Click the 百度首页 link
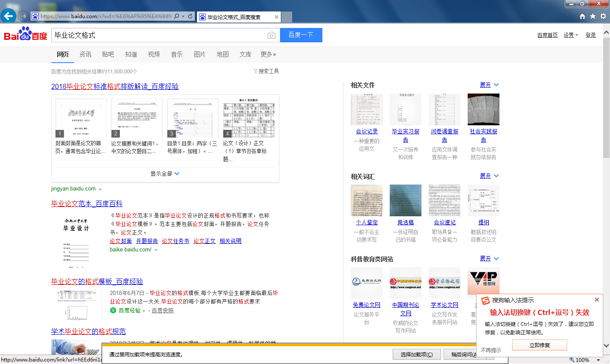The width and height of the screenshot is (610, 364). (547, 35)
